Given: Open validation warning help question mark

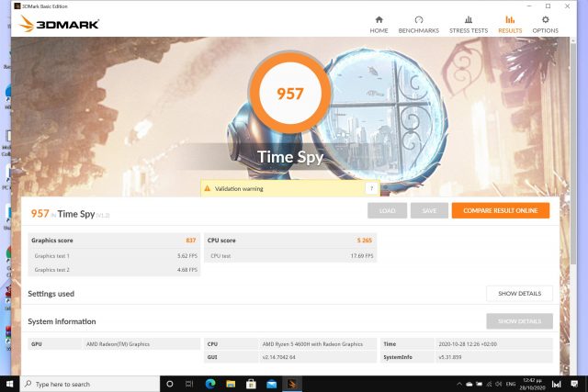Looking at the screenshot, I should [371, 188].
